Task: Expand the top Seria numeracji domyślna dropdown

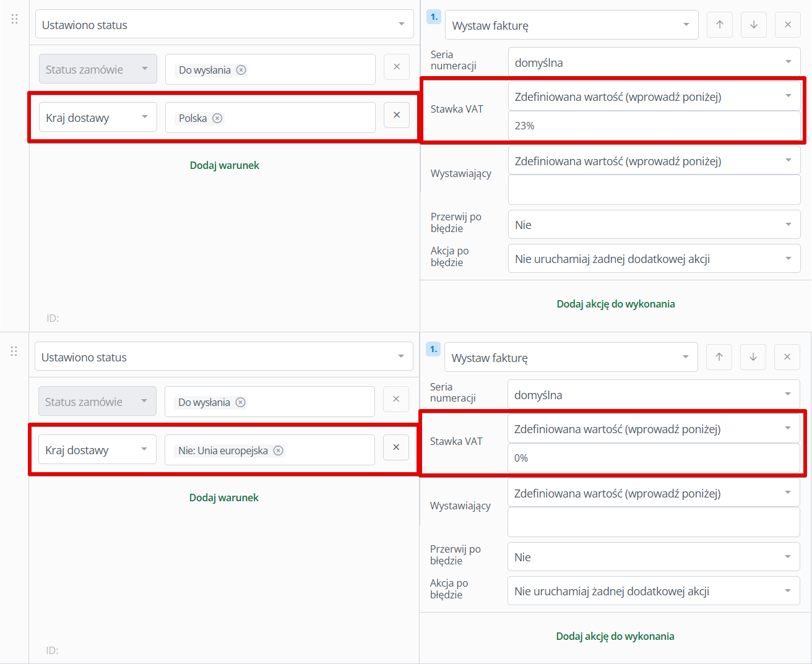Action: (x=654, y=63)
